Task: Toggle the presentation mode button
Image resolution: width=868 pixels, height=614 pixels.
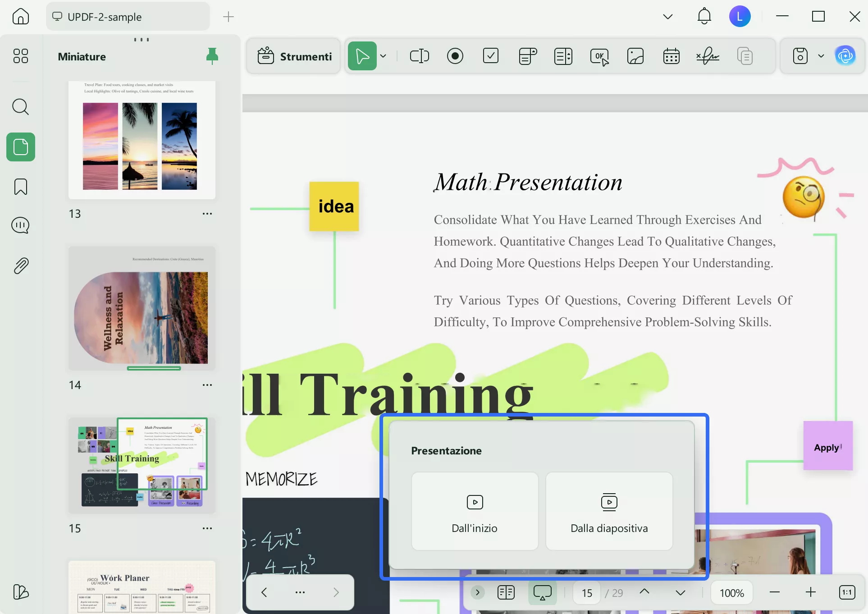Action: pyautogui.click(x=542, y=592)
